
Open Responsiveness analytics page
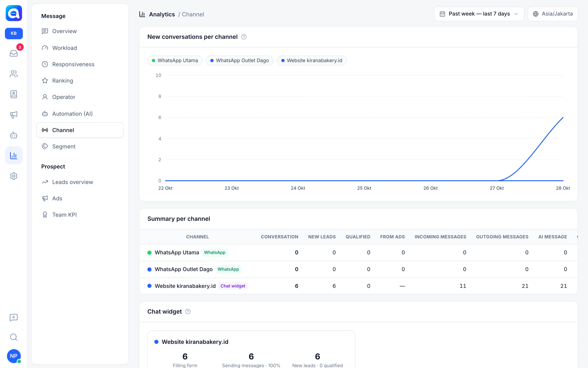point(80,64)
